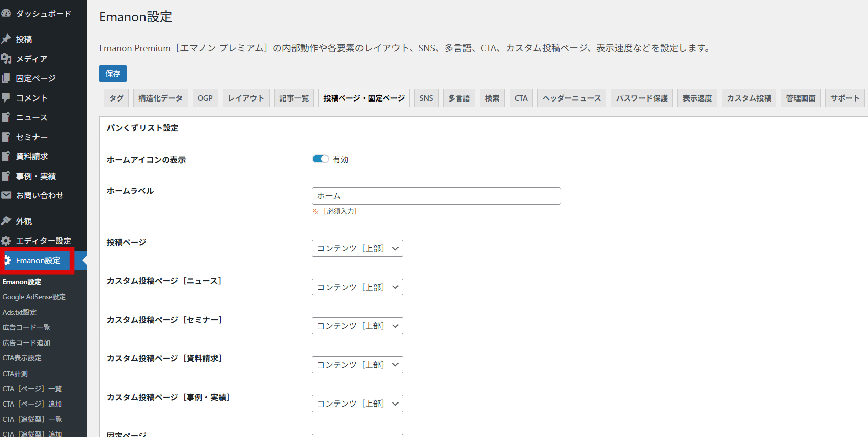Open CTA計測 submenu link
Viewport: 868px width, 437px height.
click(x=15, y=374)
